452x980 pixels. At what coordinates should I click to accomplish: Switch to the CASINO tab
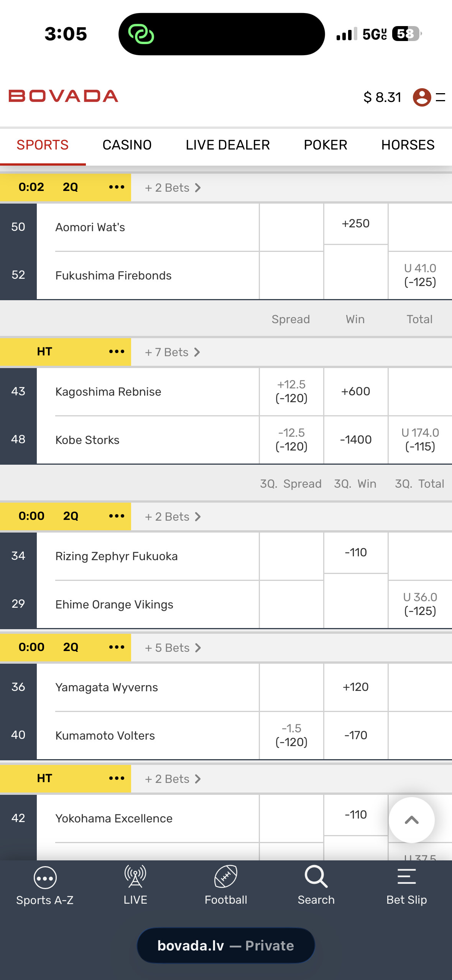coord(127,145)
